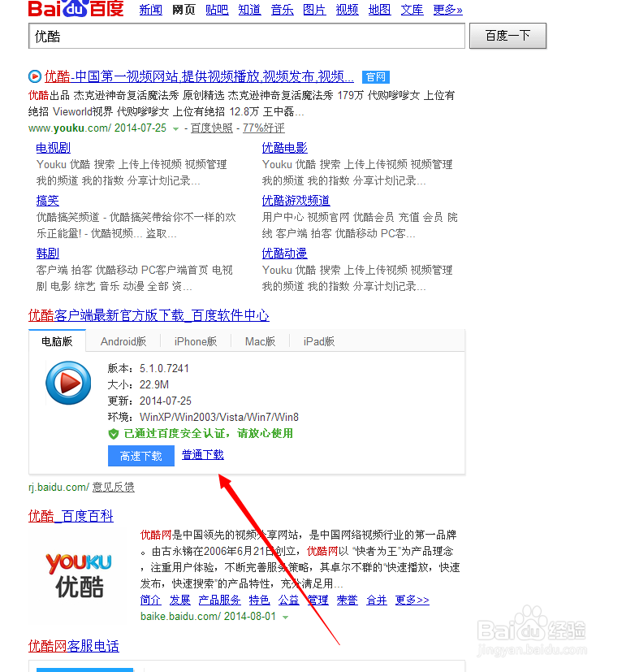This screenshot has width=622, height=672.
Task: Open the 文库 navigation link
Action: point(413,10)
